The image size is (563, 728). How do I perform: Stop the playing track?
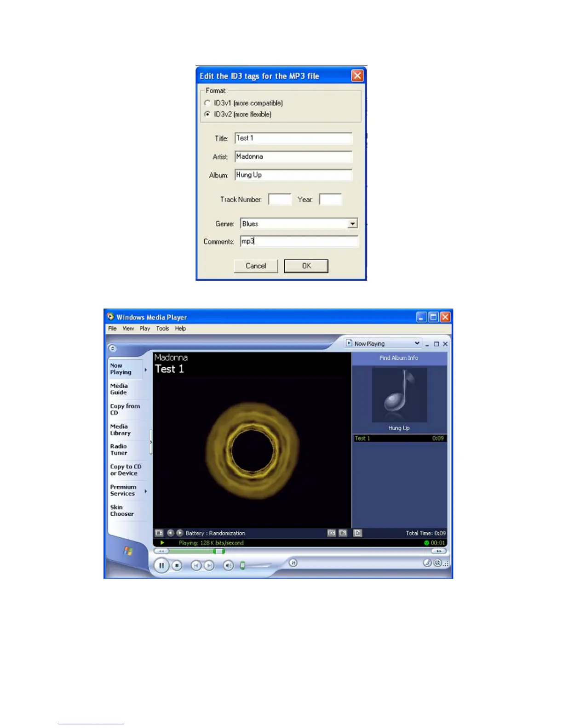tap(177, 565)
